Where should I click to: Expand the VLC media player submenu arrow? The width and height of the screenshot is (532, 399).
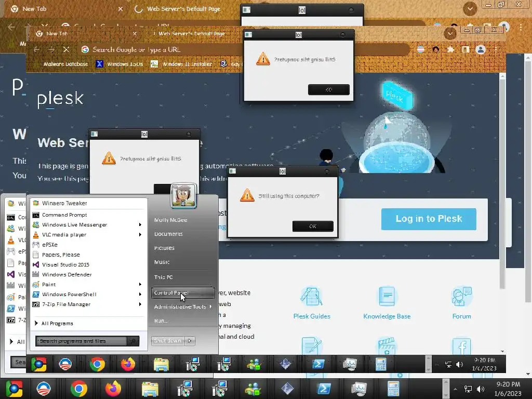(x=140, y=234)
